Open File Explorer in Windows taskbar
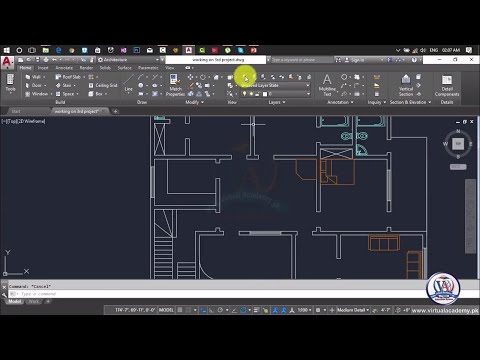 click(46, 50)
